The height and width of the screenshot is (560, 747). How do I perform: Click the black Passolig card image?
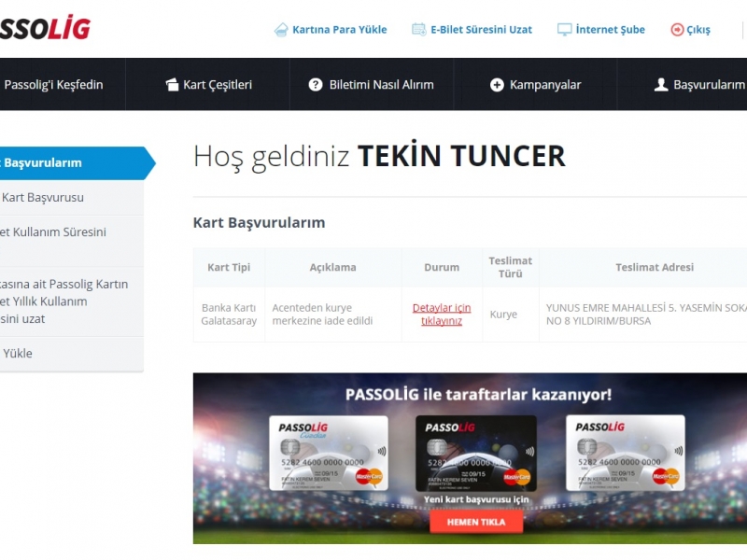(x=476, y=453)
